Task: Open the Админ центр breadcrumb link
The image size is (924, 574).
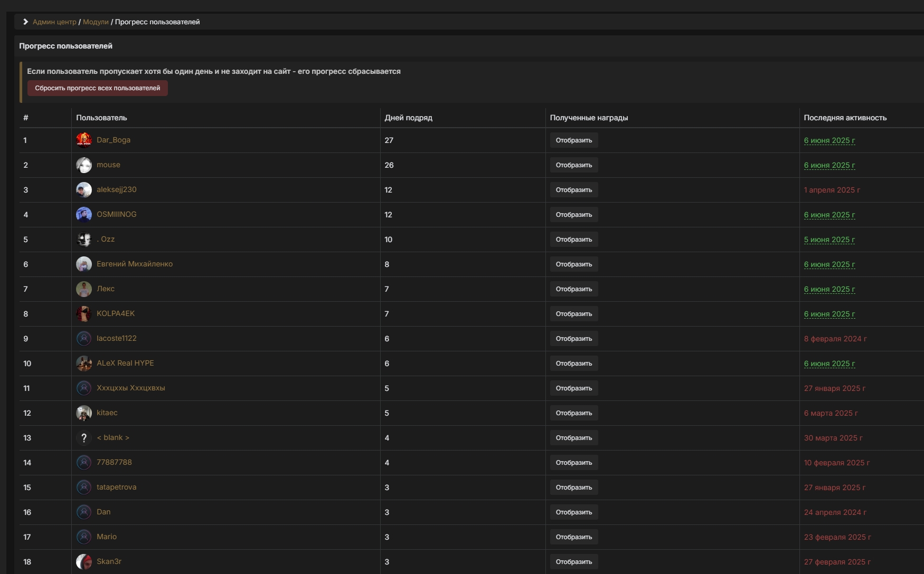Action: (54, 22)
